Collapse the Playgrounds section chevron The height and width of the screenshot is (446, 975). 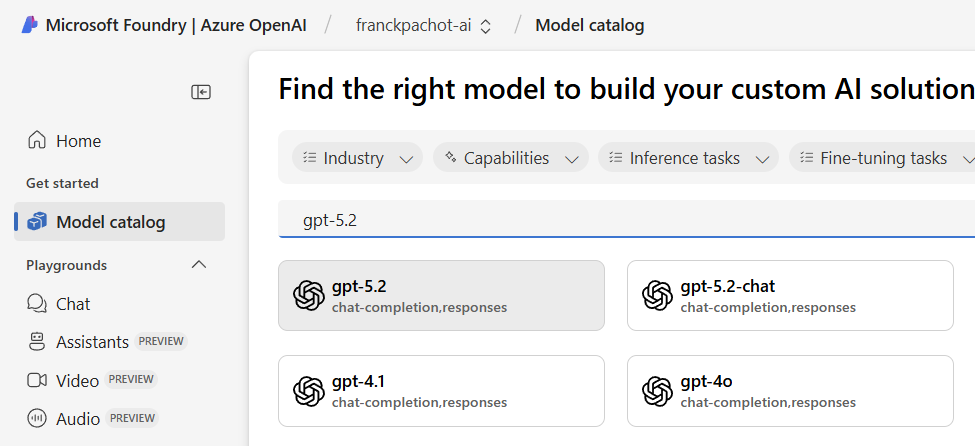click(199, 265)
